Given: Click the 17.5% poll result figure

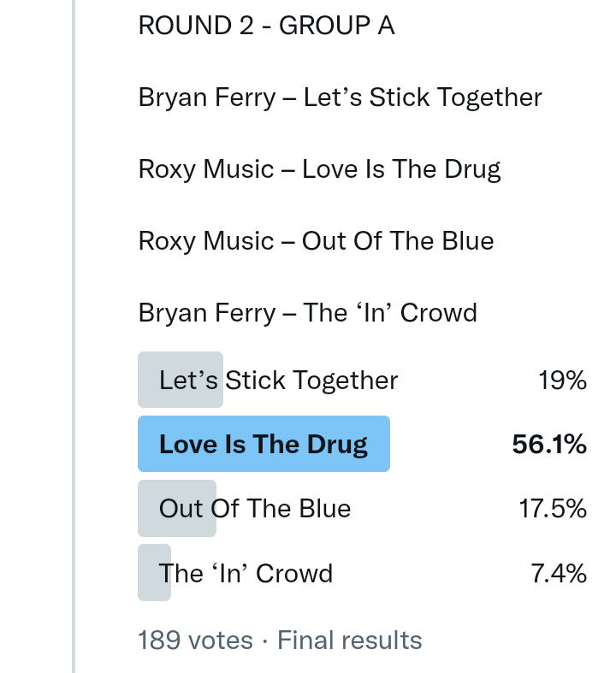Looking at the screenshot, I should pos(552,509).
